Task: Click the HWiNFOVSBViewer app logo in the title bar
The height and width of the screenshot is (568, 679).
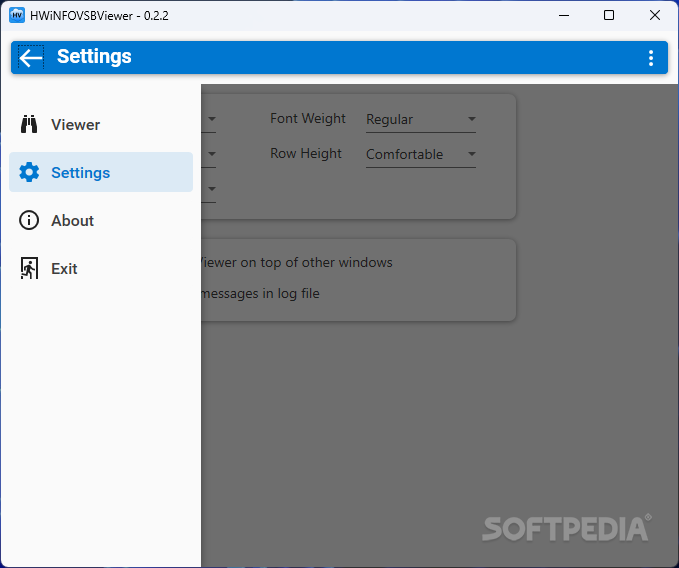Action: [x=17, y=16]
